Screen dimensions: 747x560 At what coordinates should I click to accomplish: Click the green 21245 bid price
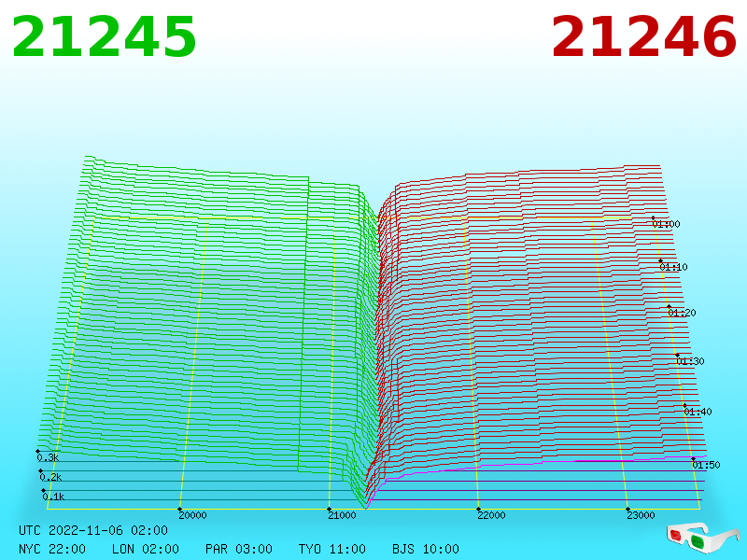104,36
